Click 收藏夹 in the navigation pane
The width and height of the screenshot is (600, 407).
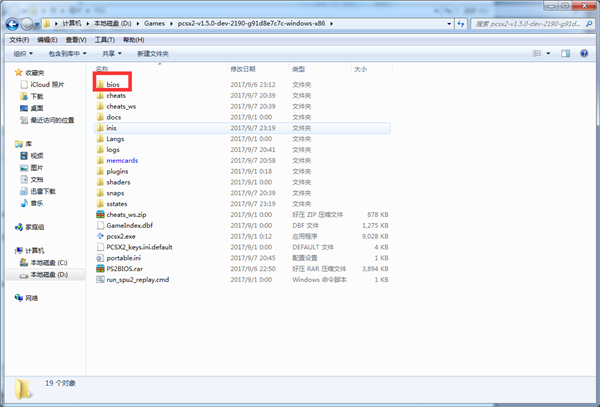point(30,73)
